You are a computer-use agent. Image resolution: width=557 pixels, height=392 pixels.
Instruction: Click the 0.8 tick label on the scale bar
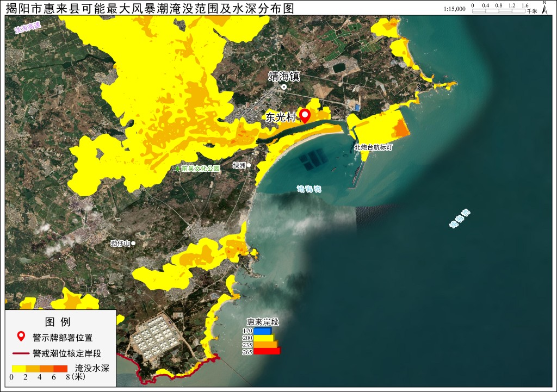click(x=499, y=5)
